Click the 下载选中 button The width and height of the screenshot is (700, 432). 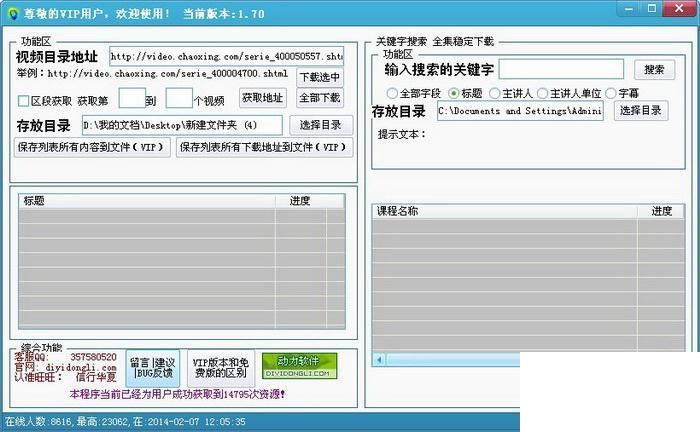click(320, 77)
